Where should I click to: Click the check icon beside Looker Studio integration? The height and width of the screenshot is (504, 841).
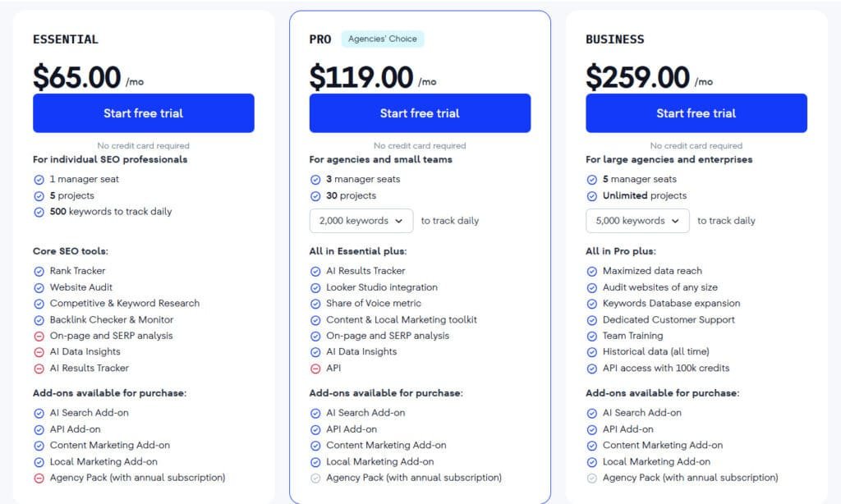[x=315, y=287]
